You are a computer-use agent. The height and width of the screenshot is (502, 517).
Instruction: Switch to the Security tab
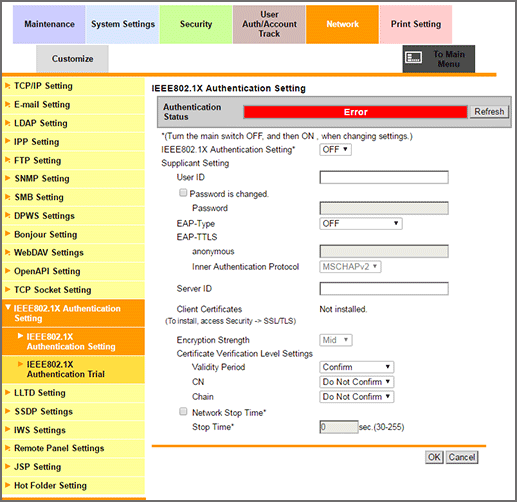pyautogui.click(x=196, y=24)
